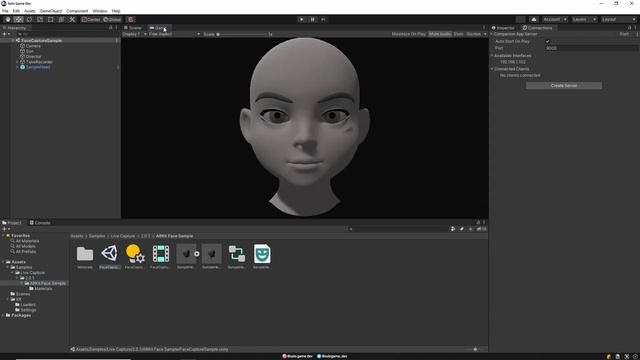Viewport: 640px width, 360px height.
Task: Click All Materials under Favorites
Action: coord(27,241)
